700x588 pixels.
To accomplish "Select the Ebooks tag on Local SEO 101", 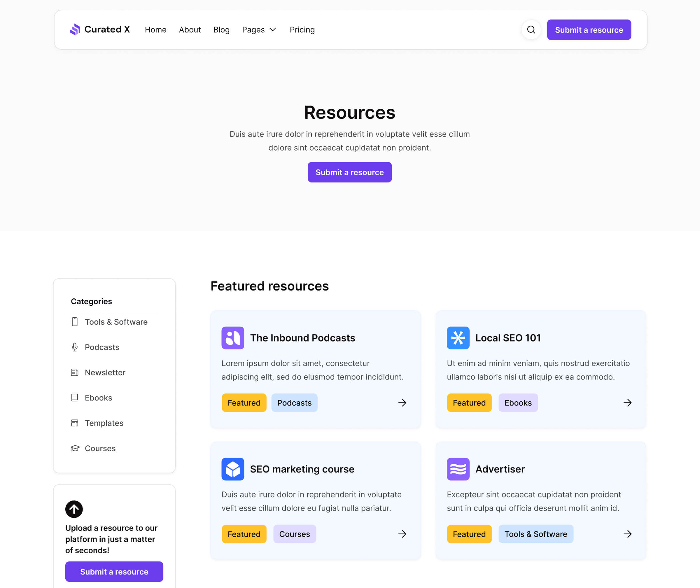I will click(518, 403).
